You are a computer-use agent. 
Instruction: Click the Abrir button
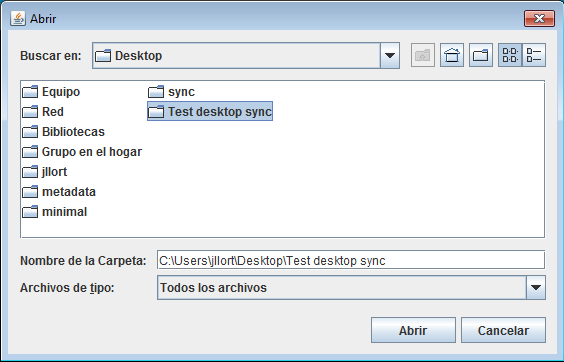pyautogui.click(x=413, y=330)
